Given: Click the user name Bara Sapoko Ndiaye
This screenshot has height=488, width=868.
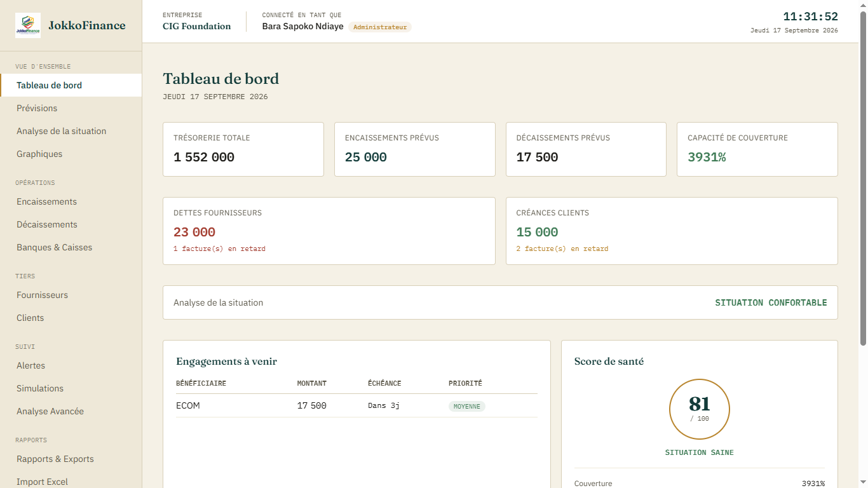Looking at the screenshot, I should [303, 27].
